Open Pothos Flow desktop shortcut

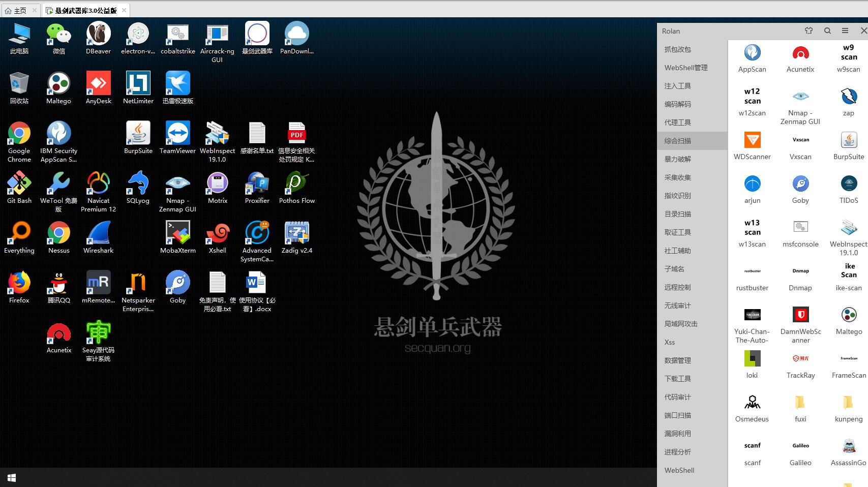click(296, 188)
